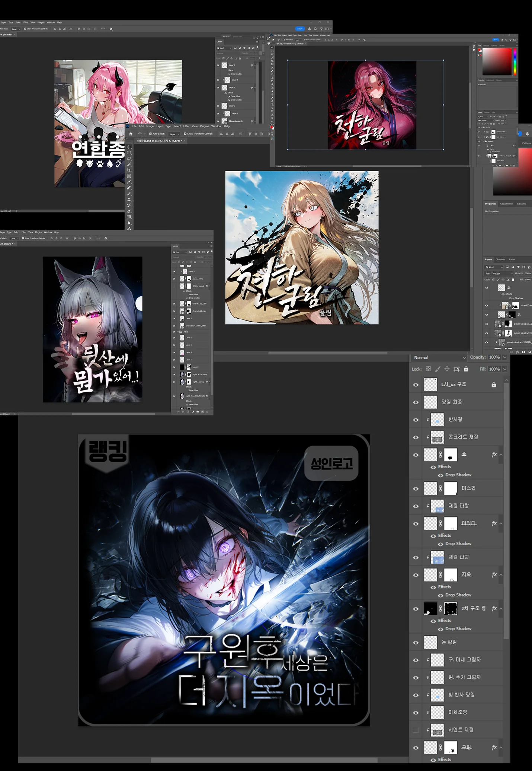The image size is (532, 771).
Task: Select the Spot Healing Brush in the blonde artwork window
Action: (129, 188)
